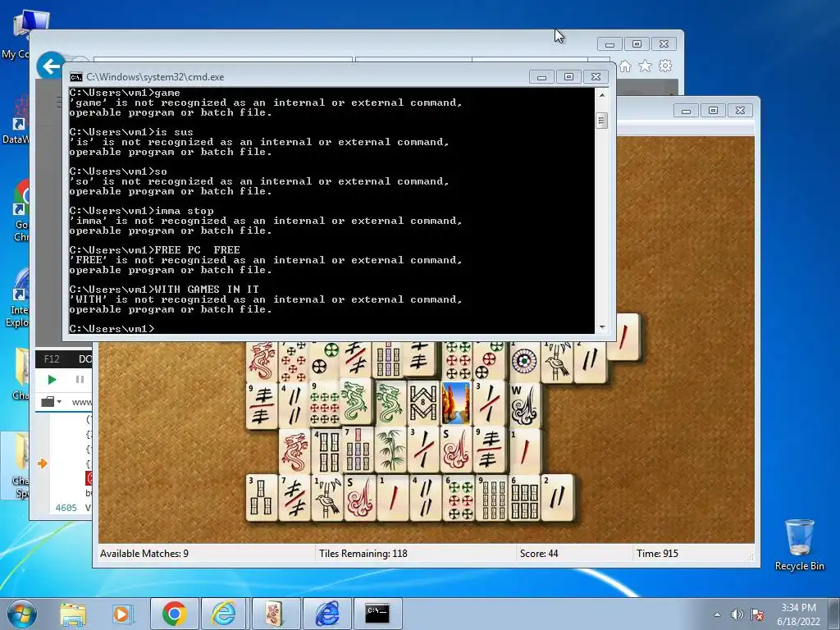Select the 8 character Mahjong tile
The image size is (840, 630).
point(423,404)
